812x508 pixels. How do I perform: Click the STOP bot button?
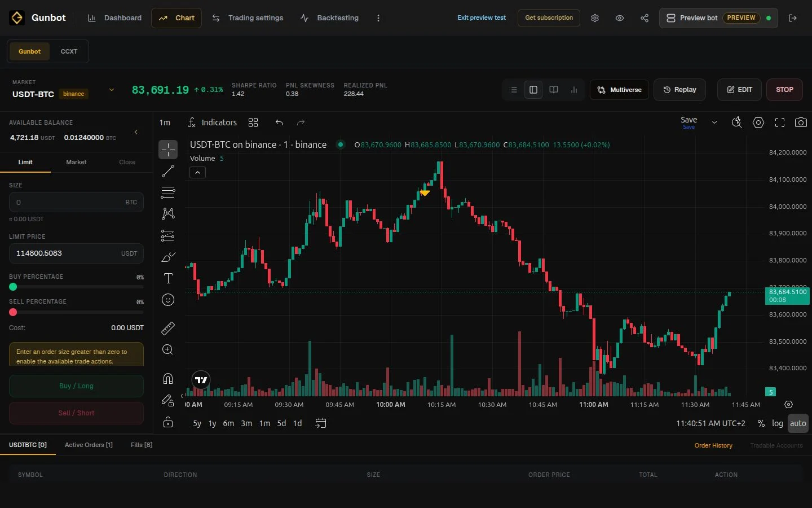784,90
